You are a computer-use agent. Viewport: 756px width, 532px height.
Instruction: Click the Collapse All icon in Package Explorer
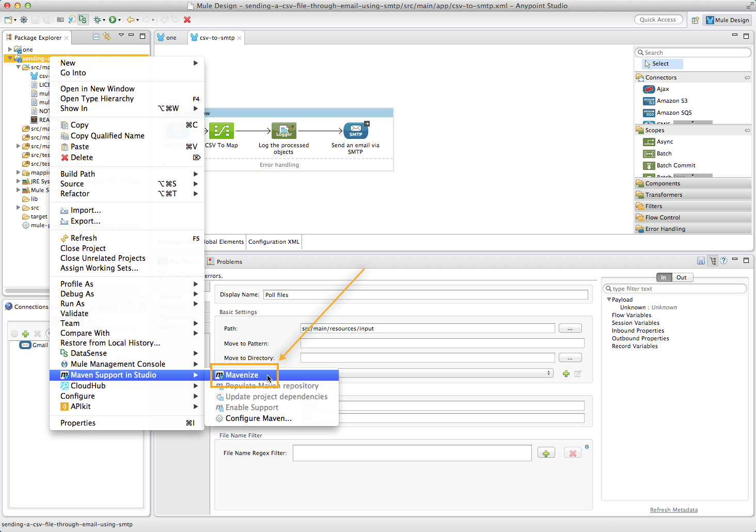[96, 36]
